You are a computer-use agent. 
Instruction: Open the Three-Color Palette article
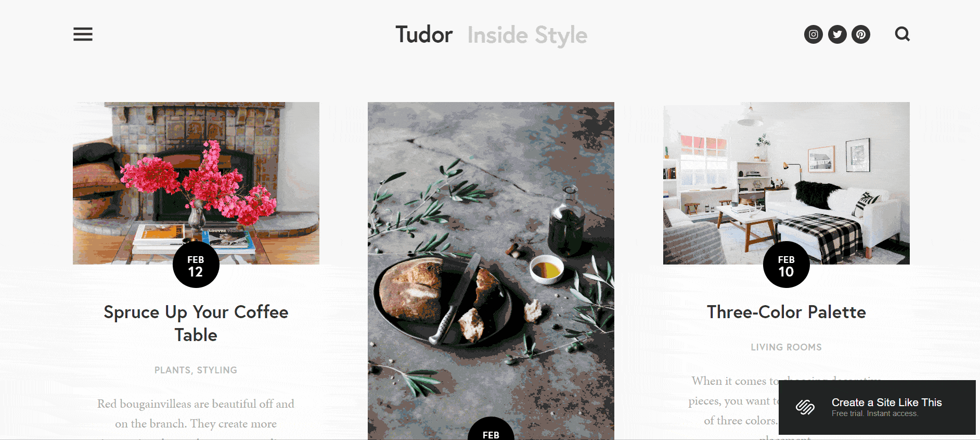point(786,312)
